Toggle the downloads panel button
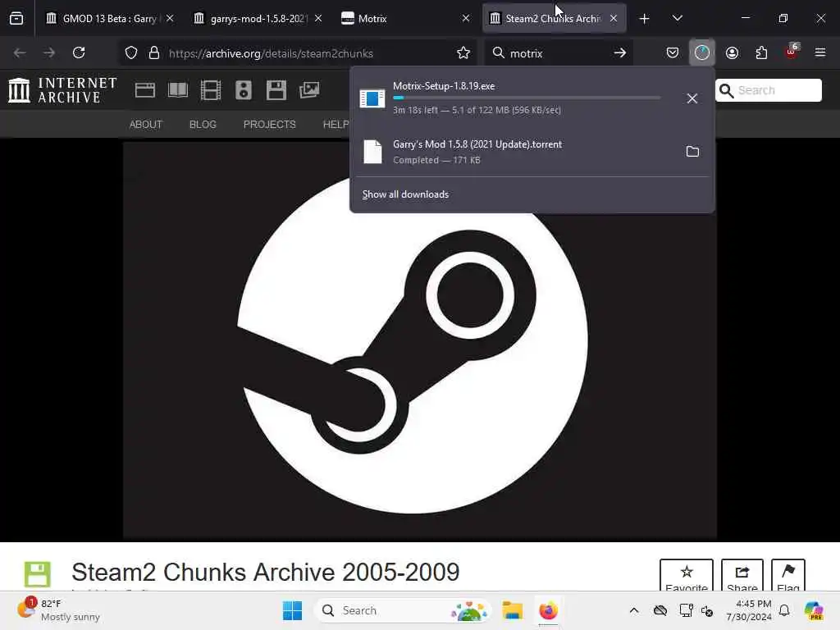 702,53
